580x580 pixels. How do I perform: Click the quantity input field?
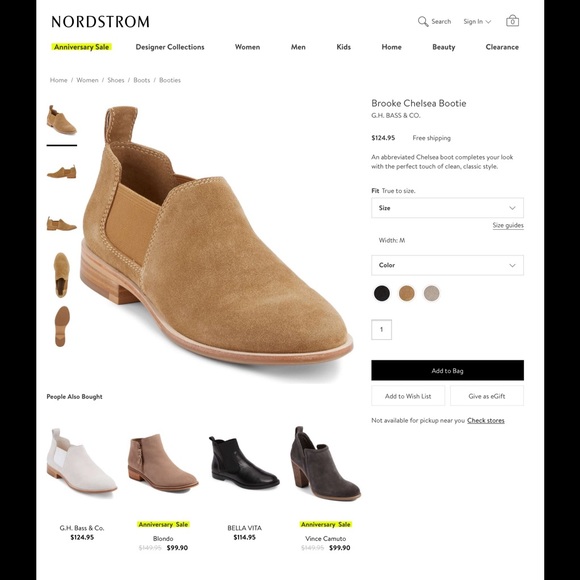click(x=381, y=330)
